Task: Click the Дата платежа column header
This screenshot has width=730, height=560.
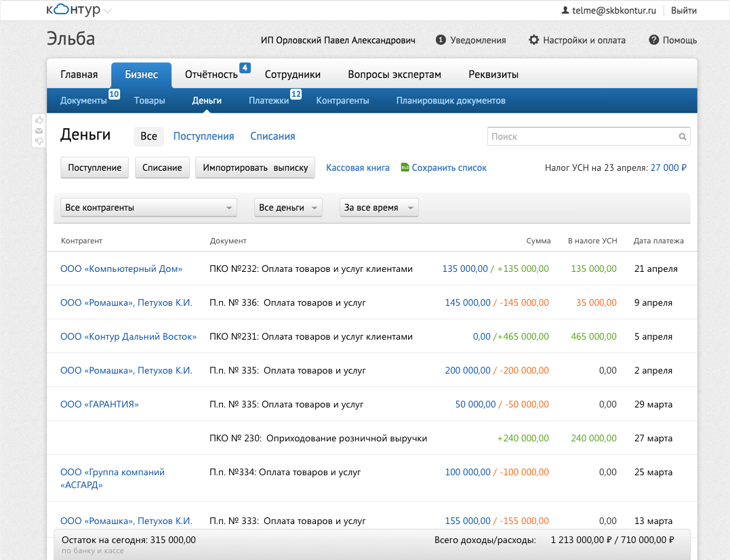Action: click(658, 241)
